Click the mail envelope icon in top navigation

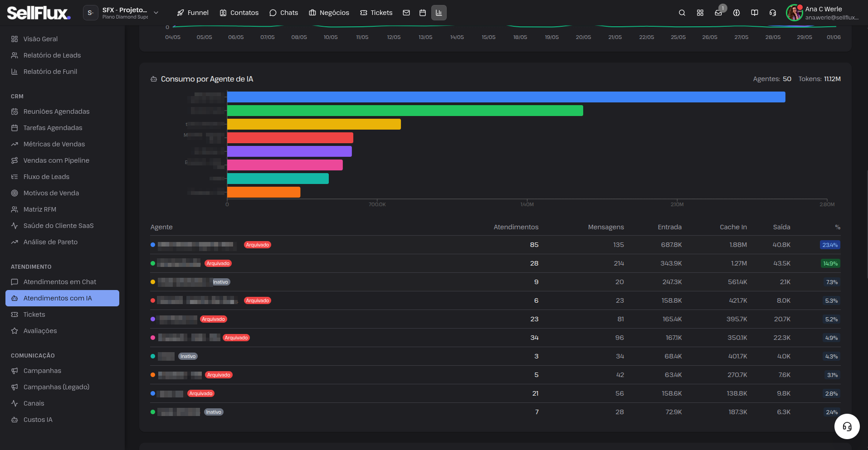[x=406, y=13]
